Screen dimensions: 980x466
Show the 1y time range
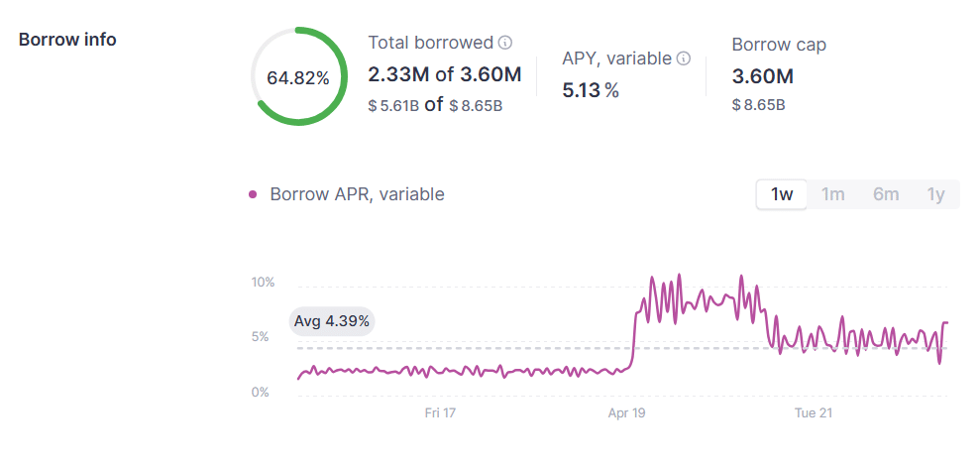935,194
